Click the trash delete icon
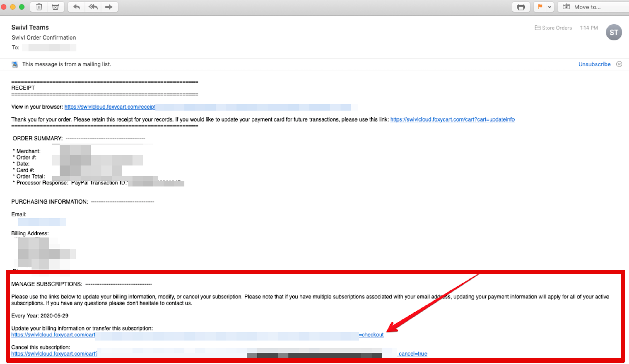The height and width of the screenshot is (364, 629). [x=39, y=7]
